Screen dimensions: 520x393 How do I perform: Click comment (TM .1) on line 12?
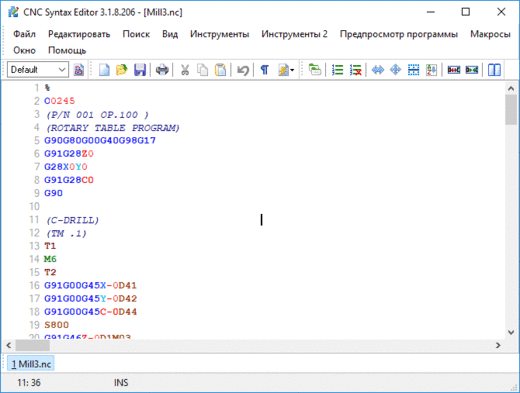pos(66,233)
